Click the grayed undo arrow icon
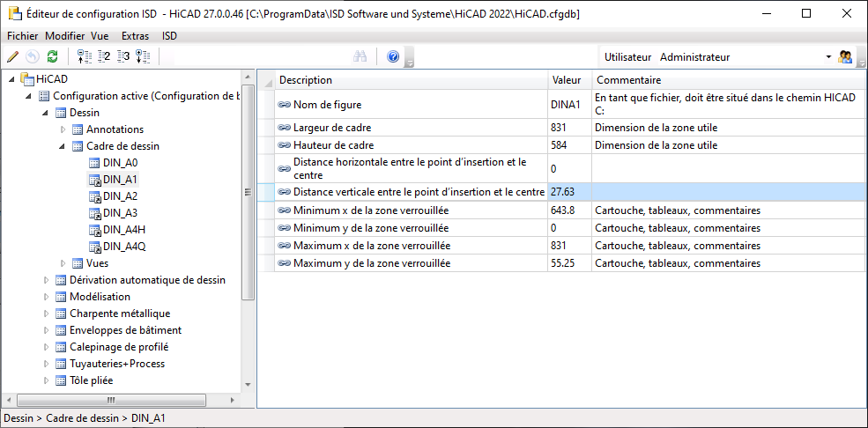868x428 pixels. (x=33, y=56)
